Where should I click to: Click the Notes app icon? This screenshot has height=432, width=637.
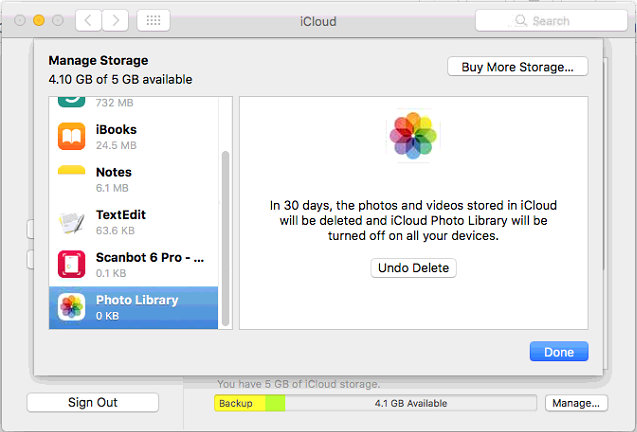71,179
